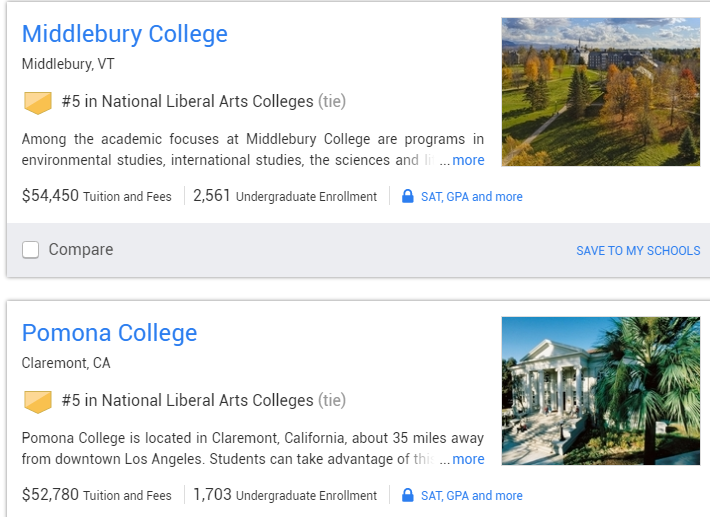Click lock icon in Middlebury card
This screenshot has height=517, width=710.
[407, 196]
